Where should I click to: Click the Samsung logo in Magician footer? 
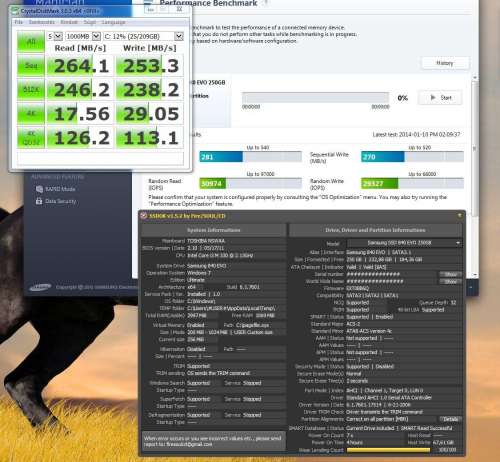click(40, 287)
